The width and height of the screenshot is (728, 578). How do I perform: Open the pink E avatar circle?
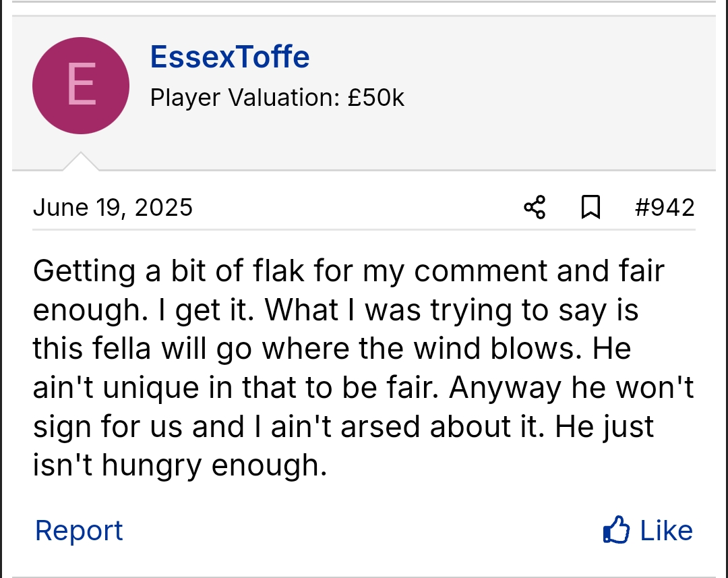(x=81, y=86)
